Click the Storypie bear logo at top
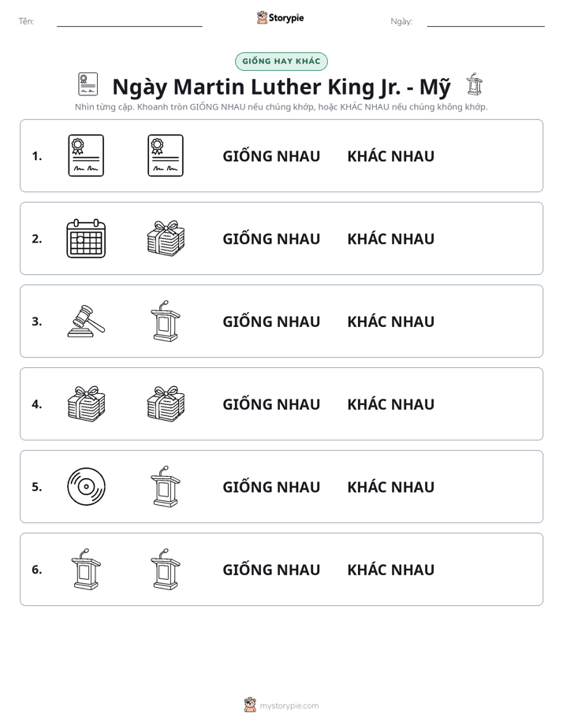 point(262,17)
